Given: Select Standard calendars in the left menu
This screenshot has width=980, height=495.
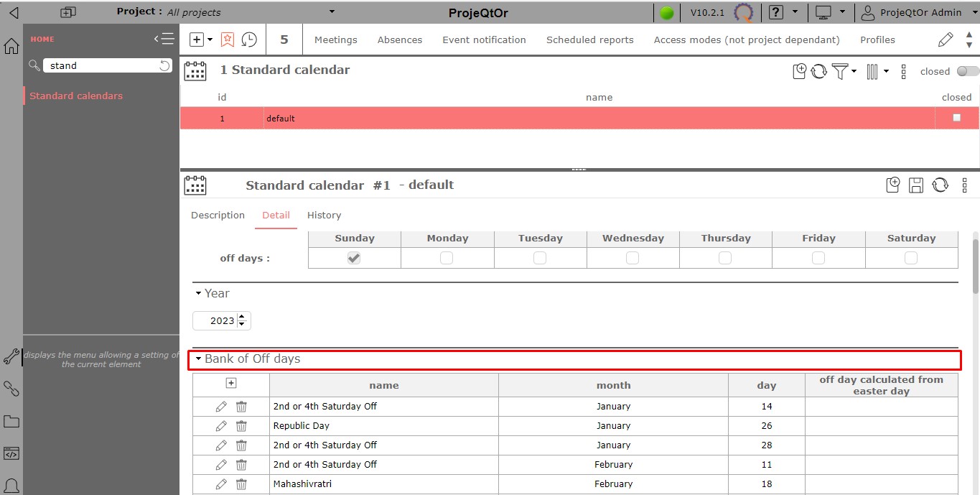Looking at the screenshot, I should click(x=76, y=96).
